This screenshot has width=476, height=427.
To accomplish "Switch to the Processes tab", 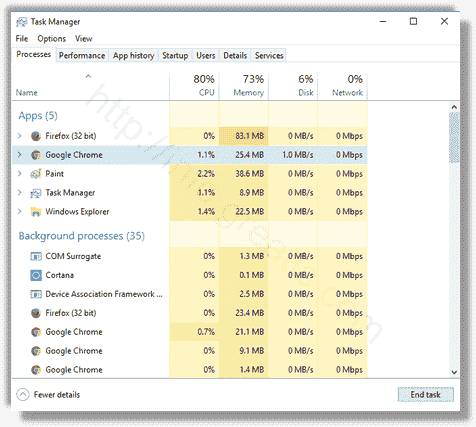I will (34, 55).
